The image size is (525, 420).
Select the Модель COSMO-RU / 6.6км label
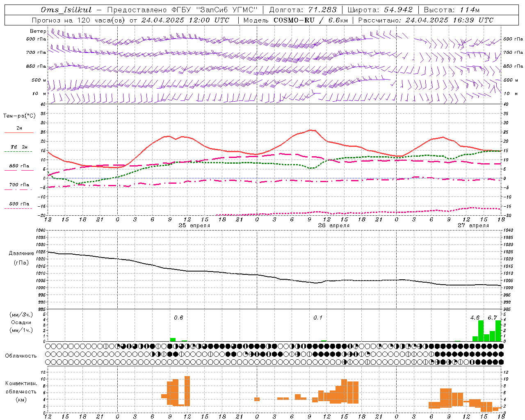pyautogui.click(x=295, y=20)
